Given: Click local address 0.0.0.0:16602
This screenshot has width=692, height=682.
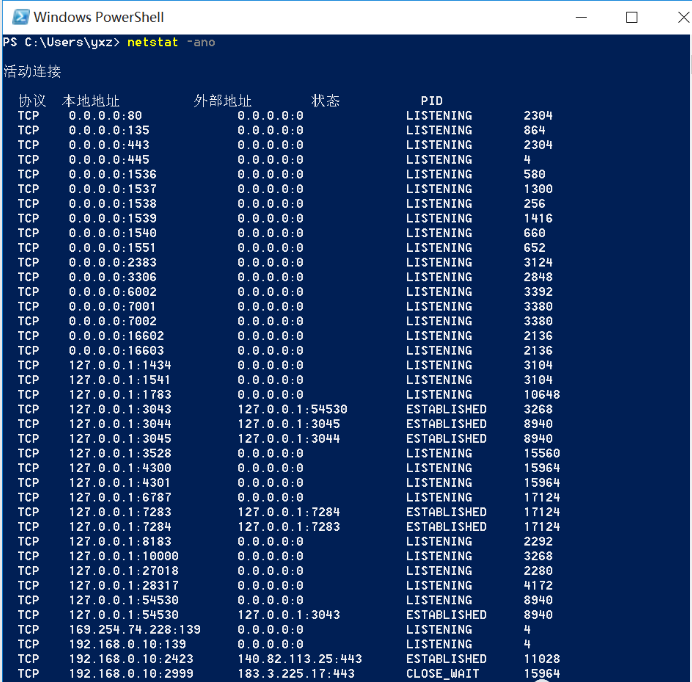Looking at the screenshot, I should 117,336.
